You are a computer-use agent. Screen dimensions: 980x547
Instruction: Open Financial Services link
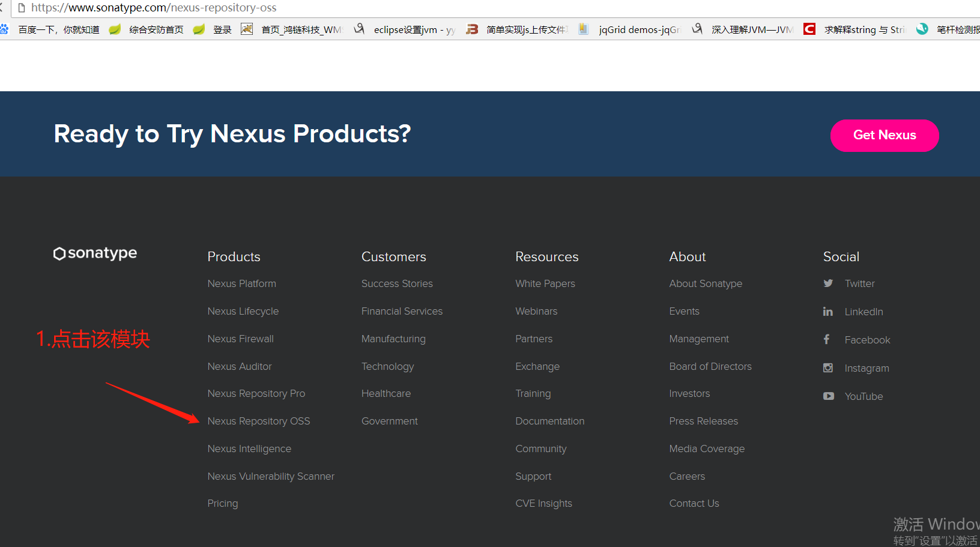coord(402,311)
